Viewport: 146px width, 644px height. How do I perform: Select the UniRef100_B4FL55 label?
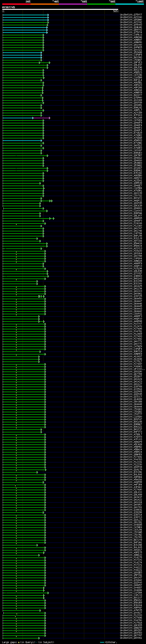point(131,236)
